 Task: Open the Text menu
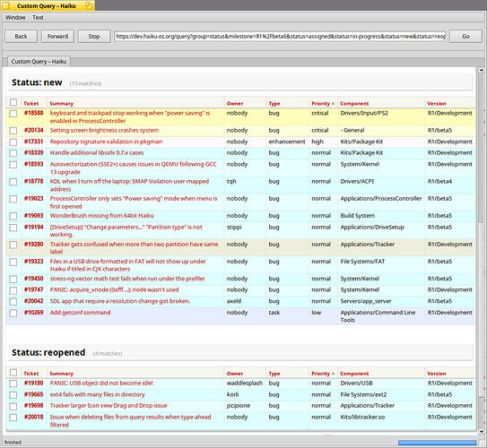(x=38, y=17)
